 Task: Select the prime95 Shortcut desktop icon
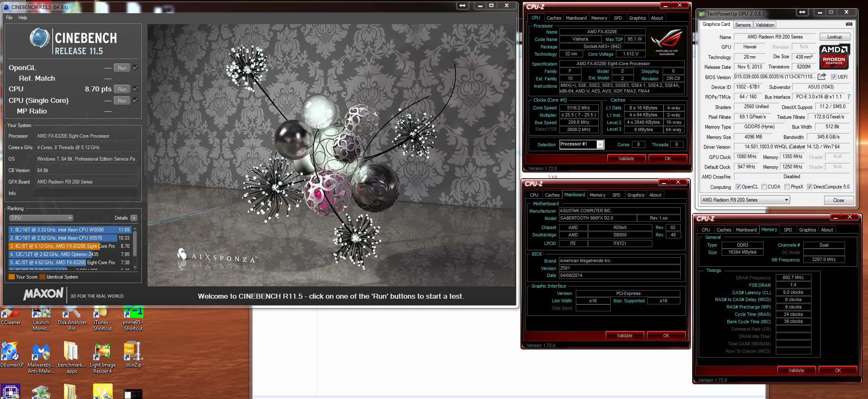click(x=133, y=319)
